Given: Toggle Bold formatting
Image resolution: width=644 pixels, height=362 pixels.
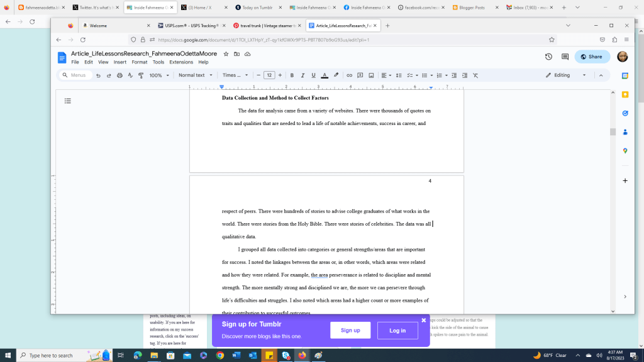Looking at the screenshot, I should (x=292, y=75).
